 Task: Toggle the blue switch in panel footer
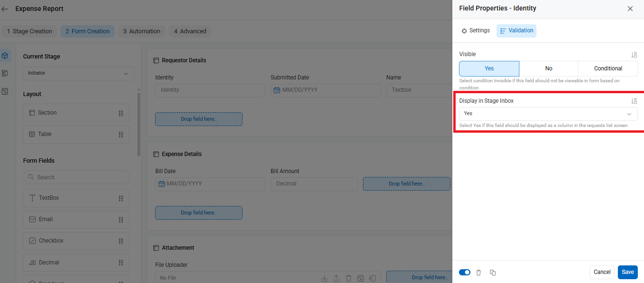tap(465, 272)
